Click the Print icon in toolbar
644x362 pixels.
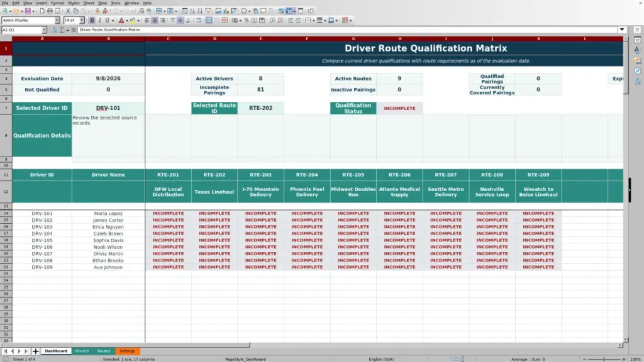click(x=50, y=11)
